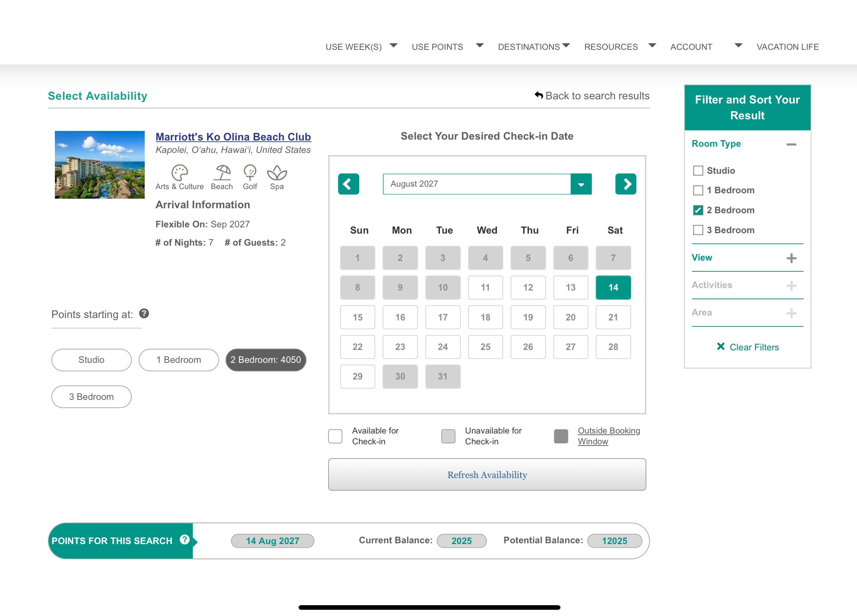Go to previous month with left arrow
Screen dimensions: 857x616
(348, 184)
